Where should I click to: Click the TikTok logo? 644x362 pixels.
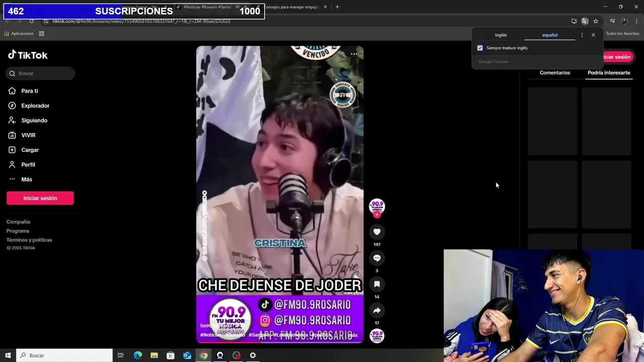tap(28, 55)
